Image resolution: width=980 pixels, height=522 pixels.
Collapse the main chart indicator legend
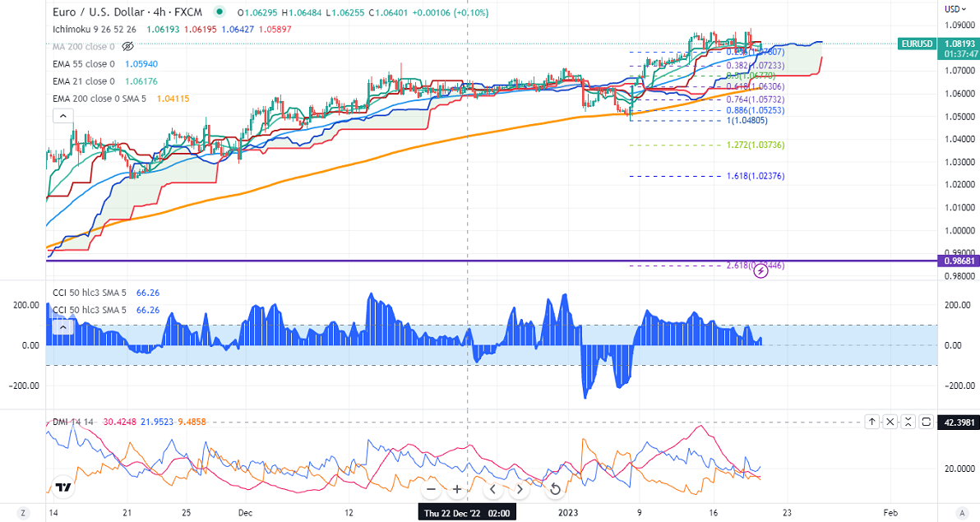[62, 116]
